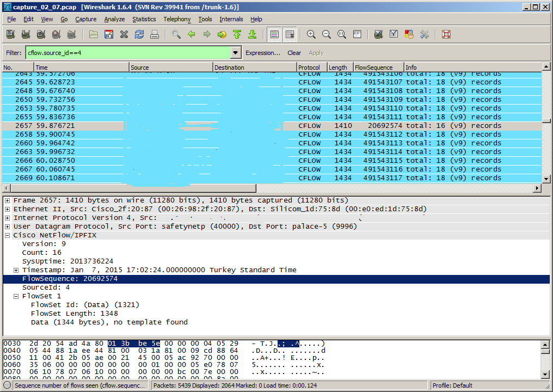Zoom in the packet text
The image size is (553, 392).
click(311, 34)
